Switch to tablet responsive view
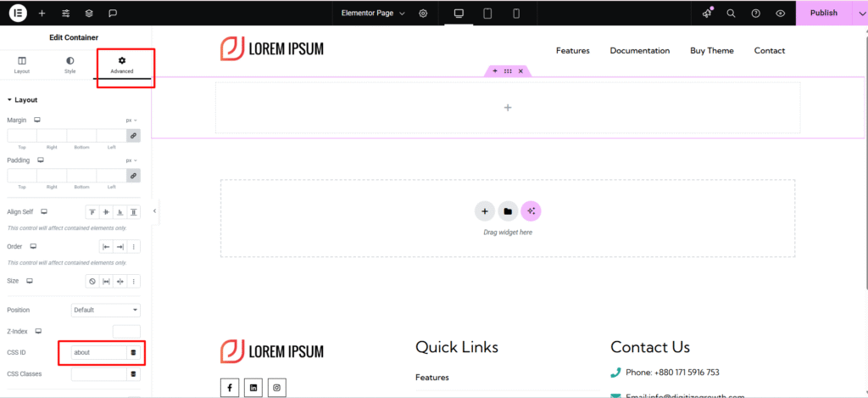This screenshot has height=398, width=868. pyautogui.click(x=487, y=14)
